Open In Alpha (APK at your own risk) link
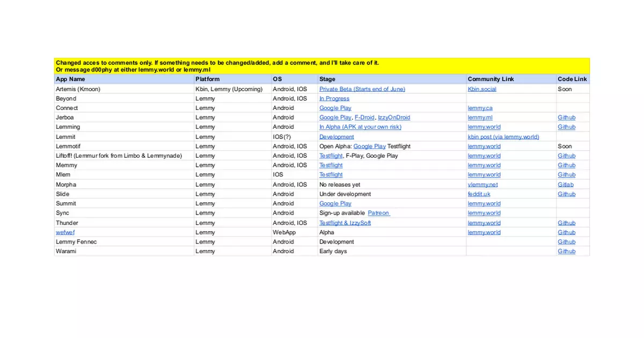The width and height of the screenshot is (644, 338). (x=360, y=127)
